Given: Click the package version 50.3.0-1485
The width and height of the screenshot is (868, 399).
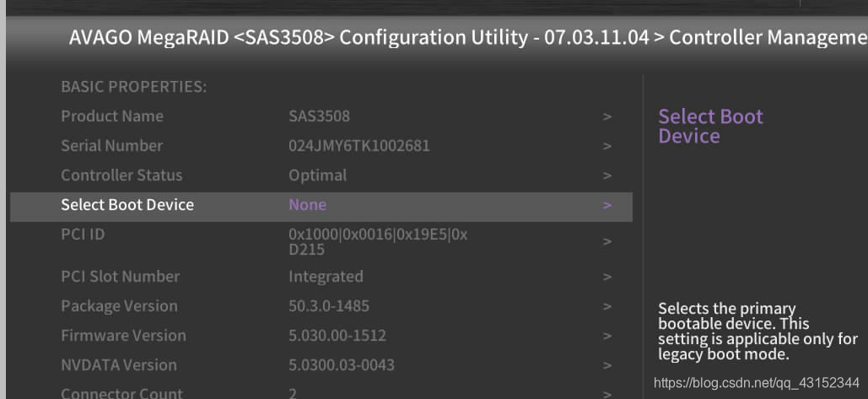Looking at the screenshot, I should pyautogui.click(x=329, y=306).
